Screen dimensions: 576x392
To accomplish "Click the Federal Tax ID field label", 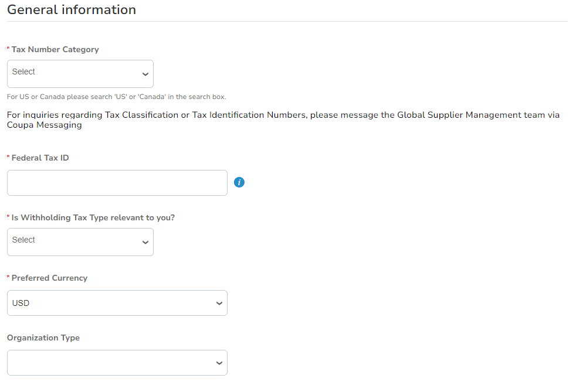I will pyautogui.click(x=41, y=157).
